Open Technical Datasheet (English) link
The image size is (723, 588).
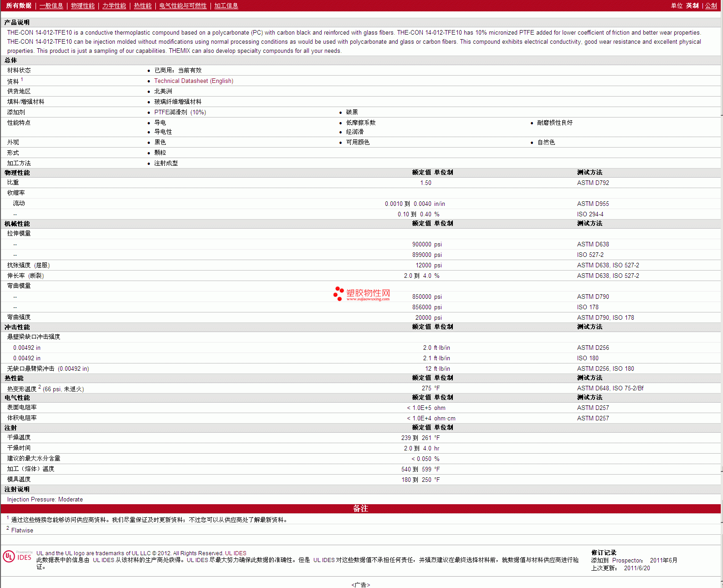click(194, 81)
